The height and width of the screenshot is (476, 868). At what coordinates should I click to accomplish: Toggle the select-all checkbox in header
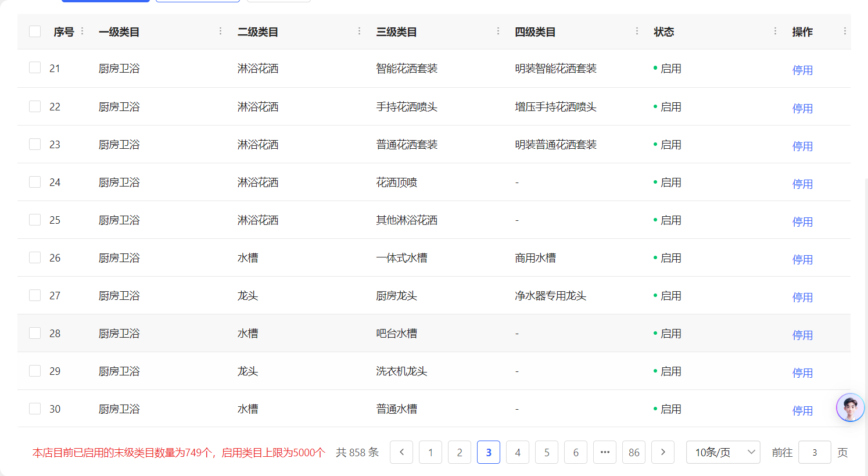[x=35, y=31]
